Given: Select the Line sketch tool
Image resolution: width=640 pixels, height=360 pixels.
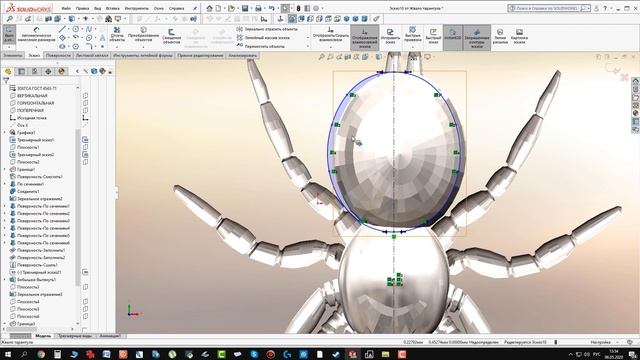Looking at the screenshot, I should (62, 29).
